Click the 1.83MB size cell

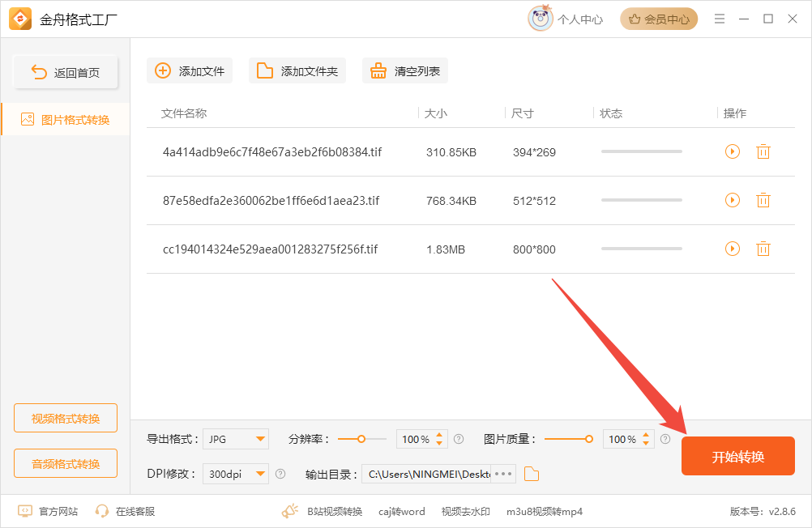click(x=446, y=249)
